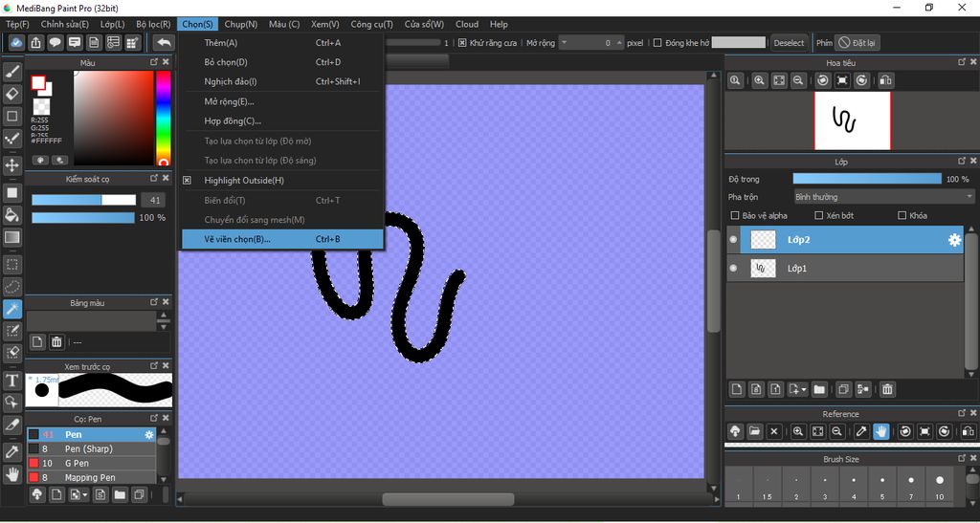Click trash icon in Bảng màu panel

point(56,341)
